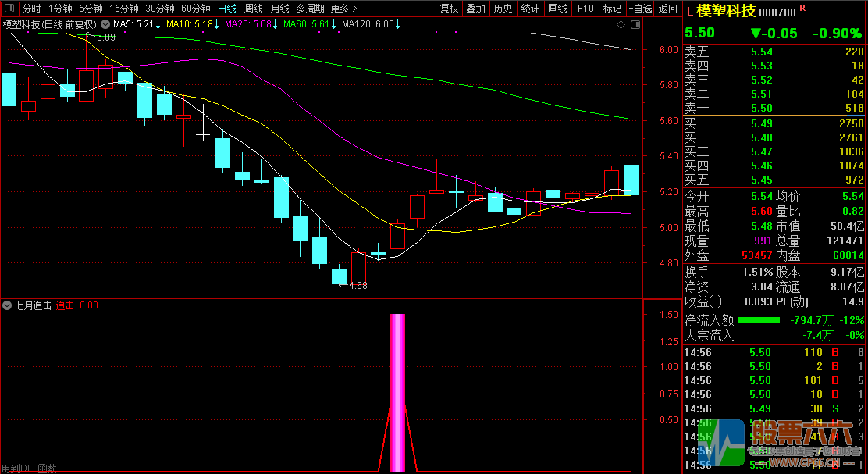Expand the 七月追击 indicator dropdown

click(x=8, y=305)
